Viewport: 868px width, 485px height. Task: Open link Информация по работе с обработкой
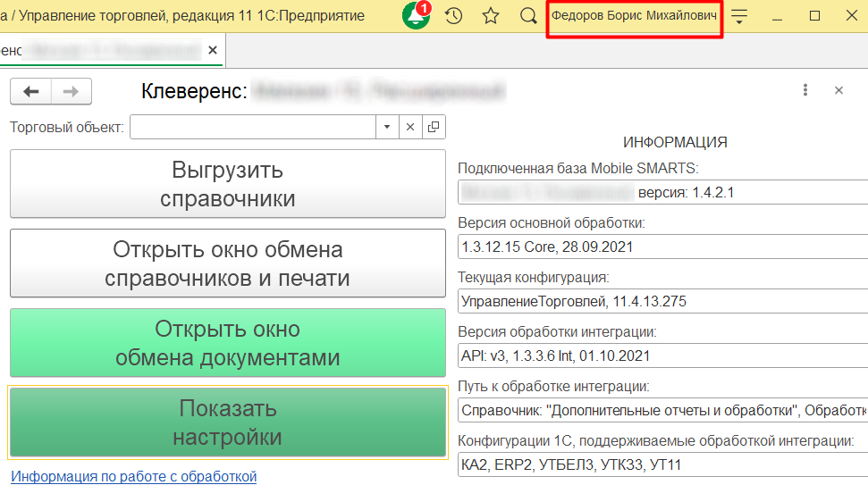tap(133, 476)
